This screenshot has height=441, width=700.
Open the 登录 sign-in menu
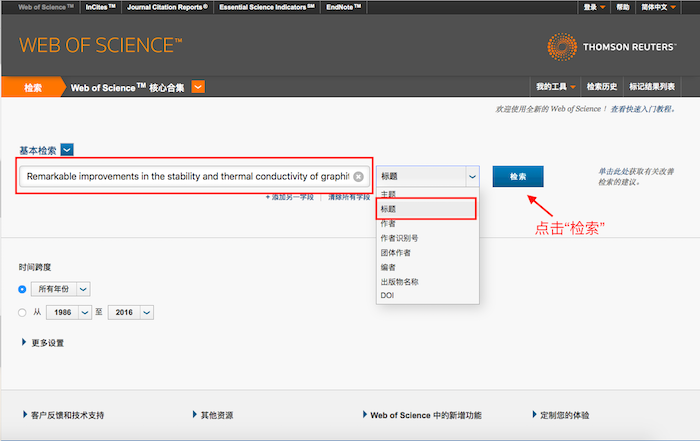(x=594, y=7)
